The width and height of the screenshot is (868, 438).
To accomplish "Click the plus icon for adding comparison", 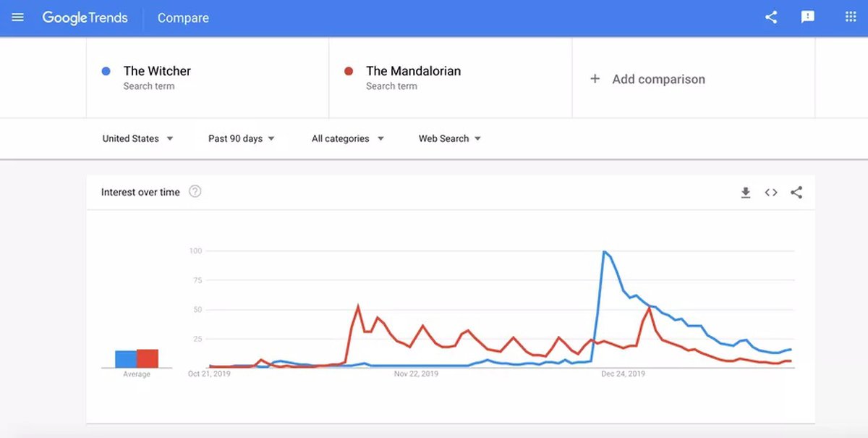I will click(595, 79).
